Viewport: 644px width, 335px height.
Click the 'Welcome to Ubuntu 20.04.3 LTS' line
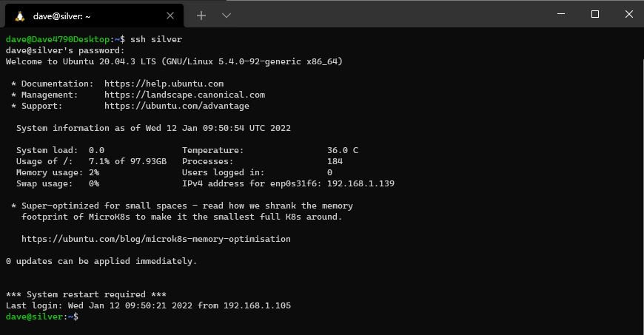[x=174, y=61]
